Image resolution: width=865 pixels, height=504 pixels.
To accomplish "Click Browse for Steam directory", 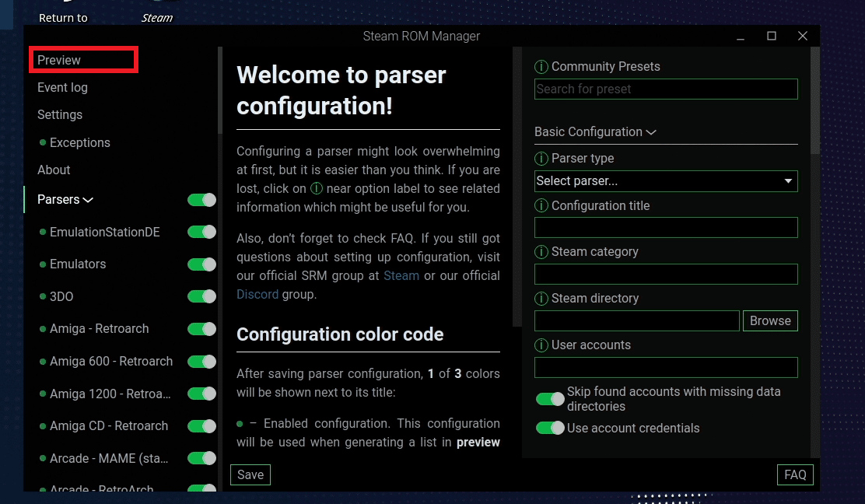I will pos(770,321).
